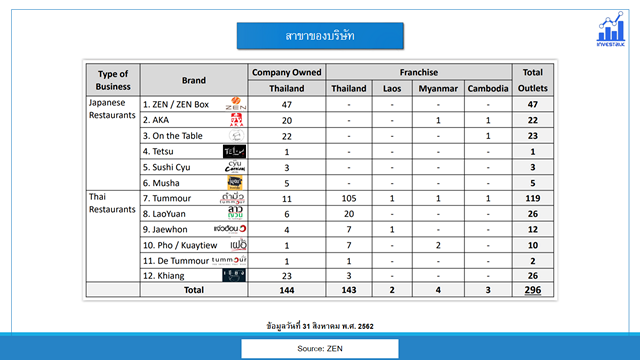
Task: Click franchise Thailand total 143
Action: pos(349,290)
